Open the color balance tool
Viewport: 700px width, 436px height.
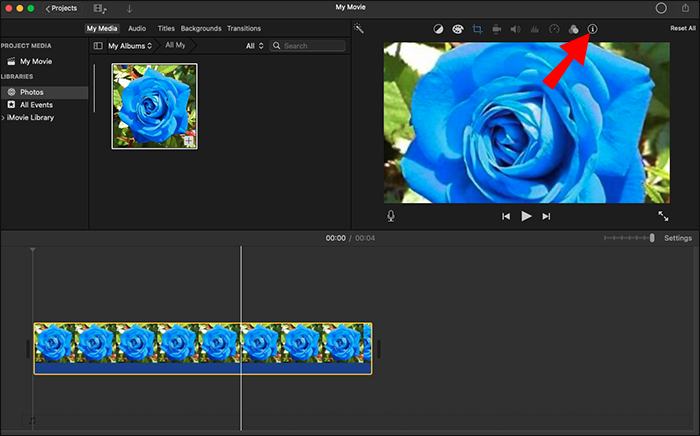(438, 29)
